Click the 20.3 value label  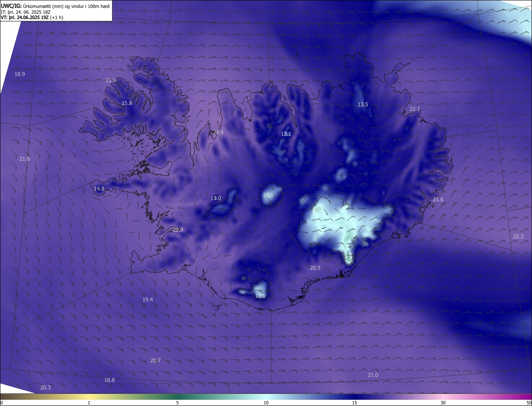click(45, 387)
